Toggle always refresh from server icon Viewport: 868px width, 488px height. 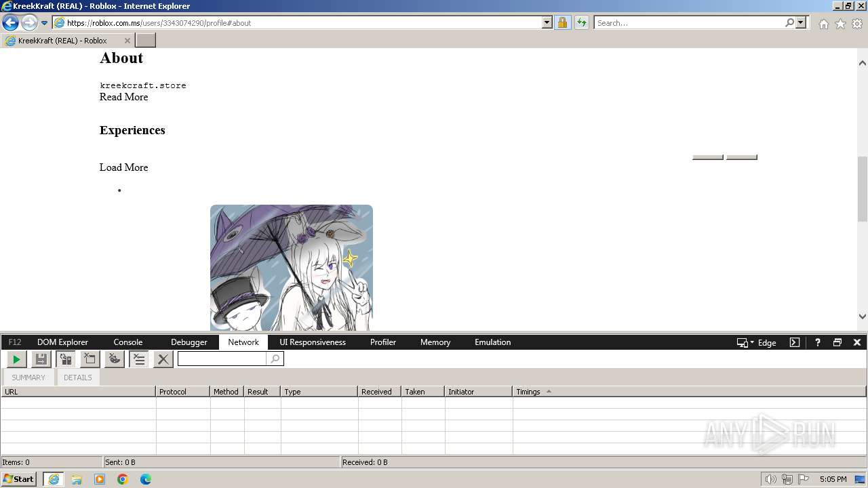pyautogui.click(x=66, y=359)
